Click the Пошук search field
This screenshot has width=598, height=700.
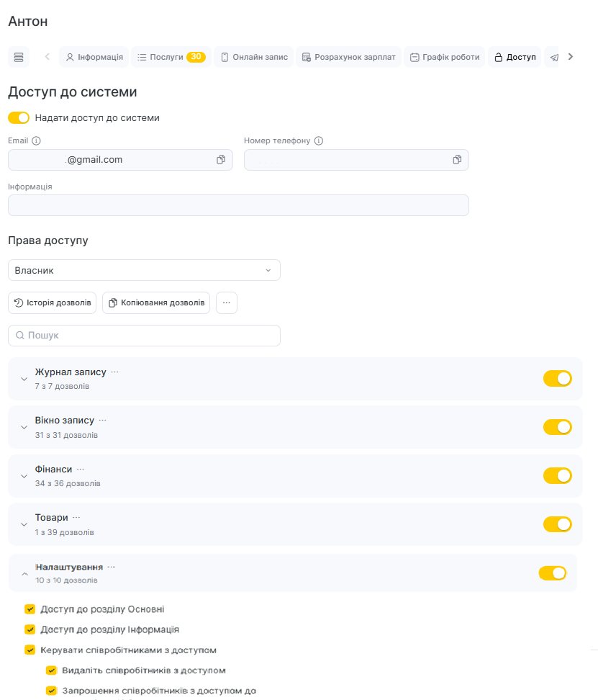click(144, 336)
